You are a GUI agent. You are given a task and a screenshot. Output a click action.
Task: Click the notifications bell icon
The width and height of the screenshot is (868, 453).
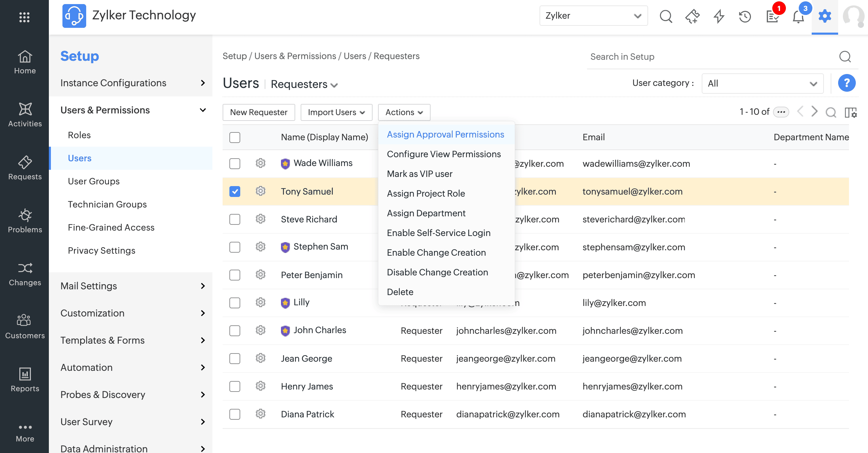click(x=798, y=17)
